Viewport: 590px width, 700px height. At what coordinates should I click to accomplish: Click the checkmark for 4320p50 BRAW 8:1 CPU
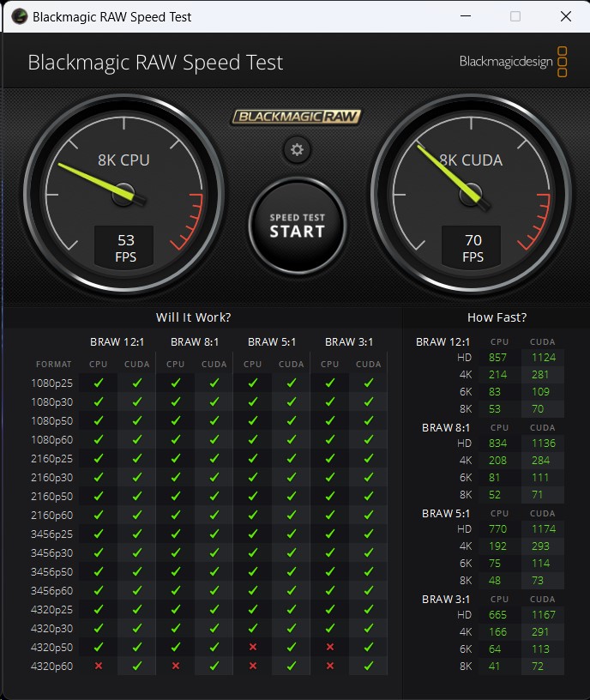176,647
